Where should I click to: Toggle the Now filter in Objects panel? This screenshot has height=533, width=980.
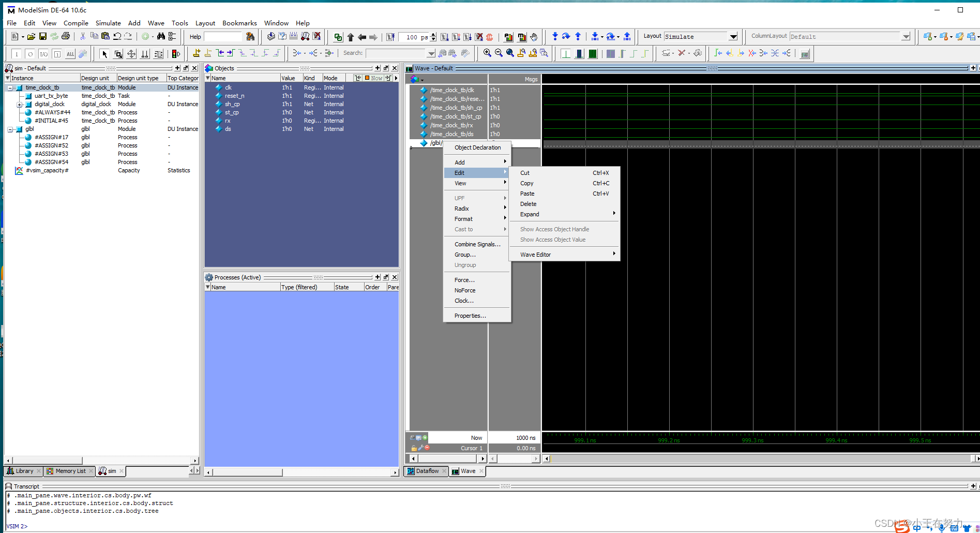373,78
